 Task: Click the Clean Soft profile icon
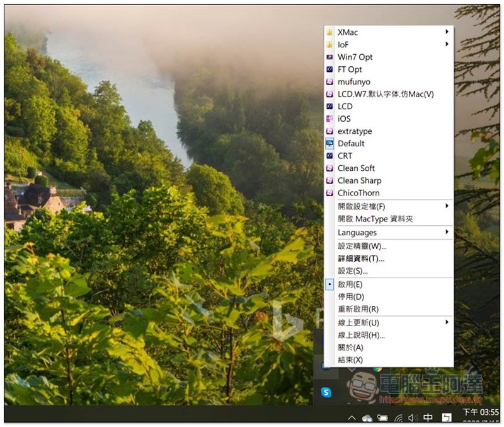[x=329, y=168]
